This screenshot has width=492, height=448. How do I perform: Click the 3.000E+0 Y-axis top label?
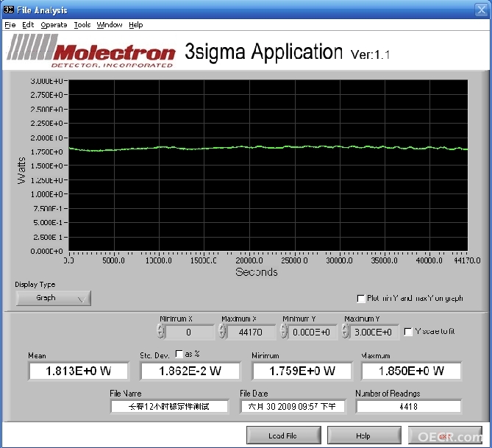pyautogui.click(x=47, y=81)
